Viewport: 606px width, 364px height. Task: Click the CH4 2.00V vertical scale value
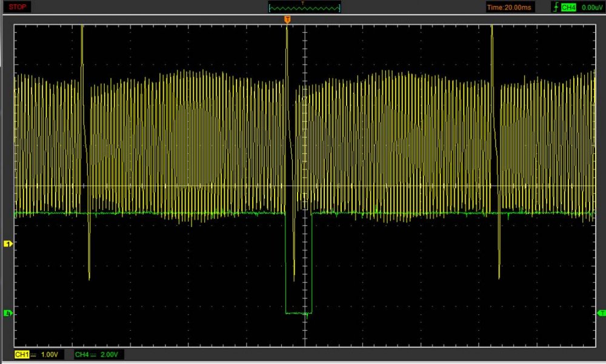click(110, 354)
